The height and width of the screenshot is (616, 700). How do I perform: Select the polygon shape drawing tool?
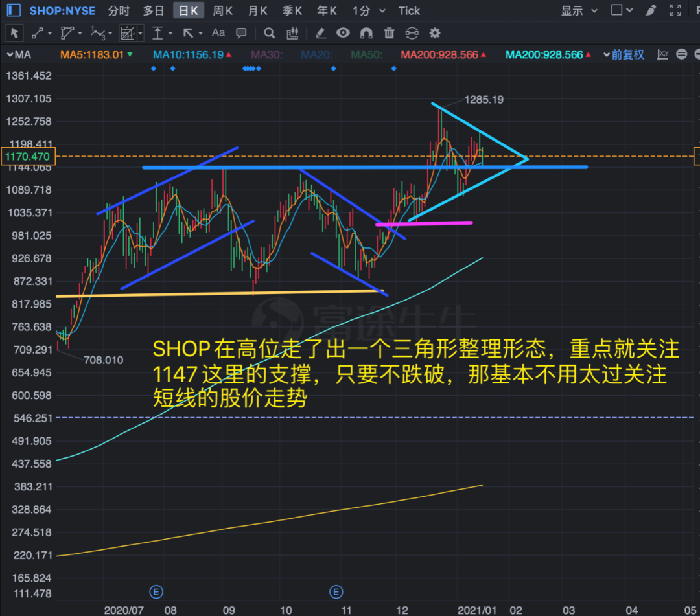click(67, 33)
